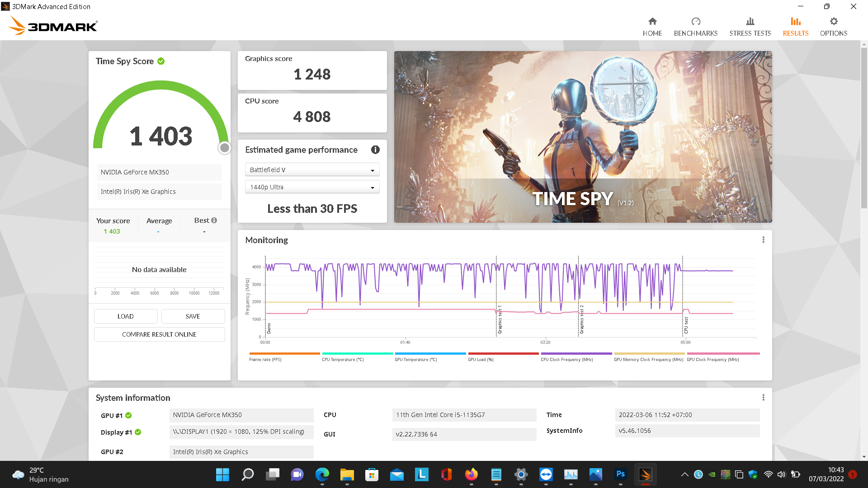This screenshot has height=488, width=868.
Task: Click the CPU score 4 808 value
Action: 312,117
